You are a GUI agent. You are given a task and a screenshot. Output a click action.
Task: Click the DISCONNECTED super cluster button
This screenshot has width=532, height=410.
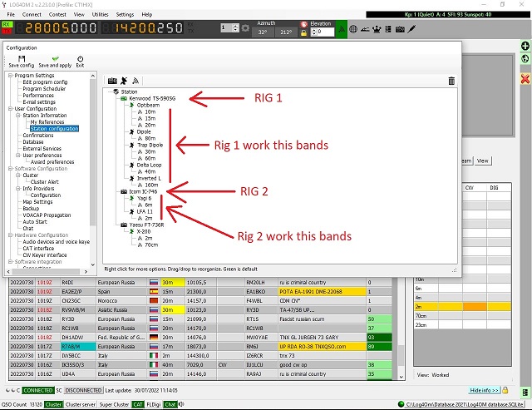pyautogui.click(x=83, y=390)
